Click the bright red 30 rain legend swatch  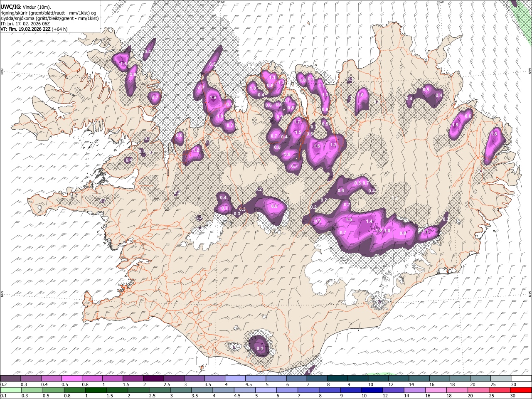point(521,390)
